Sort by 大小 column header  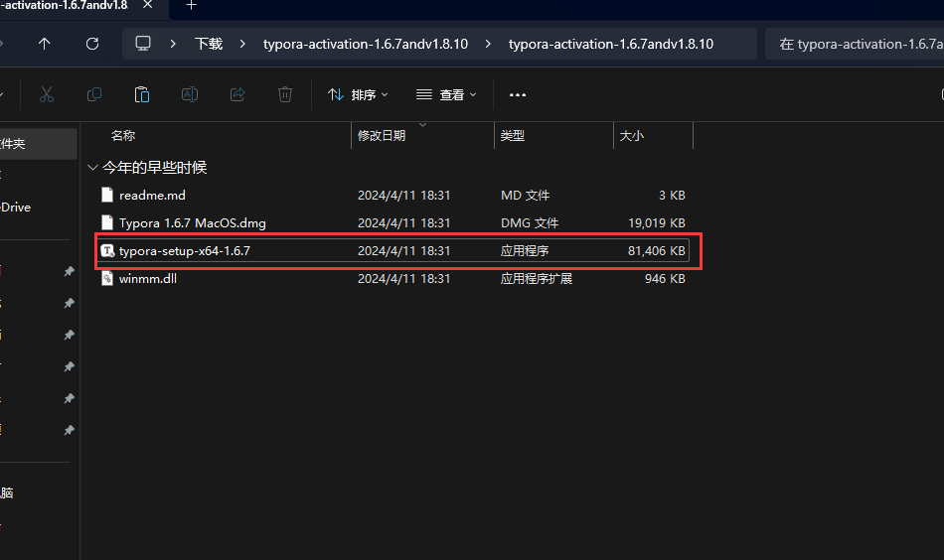tap(632, 136)
